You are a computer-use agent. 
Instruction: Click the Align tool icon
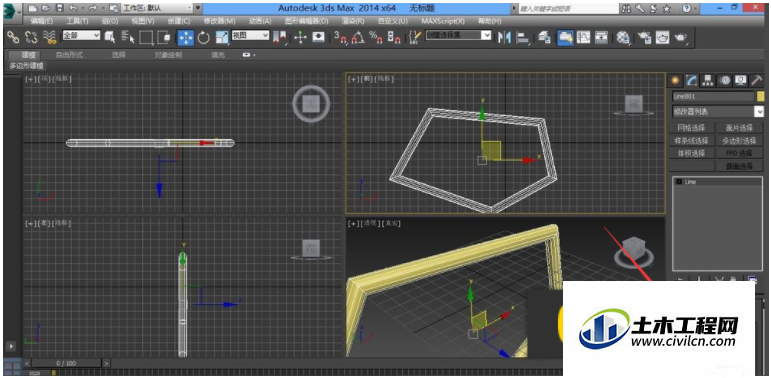(x=523, y=37)
